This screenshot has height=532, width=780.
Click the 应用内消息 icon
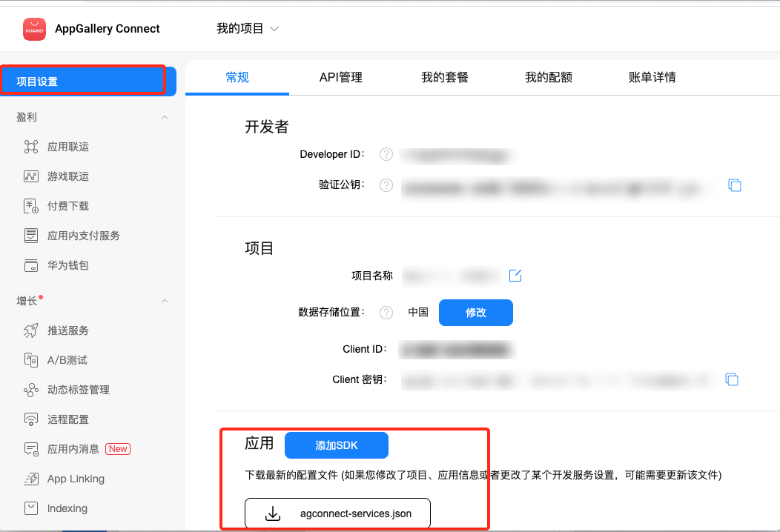(31, 449)
